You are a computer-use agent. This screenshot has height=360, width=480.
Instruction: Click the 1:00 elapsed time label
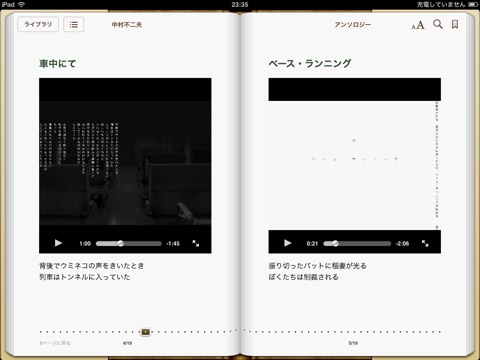point(85,244)
